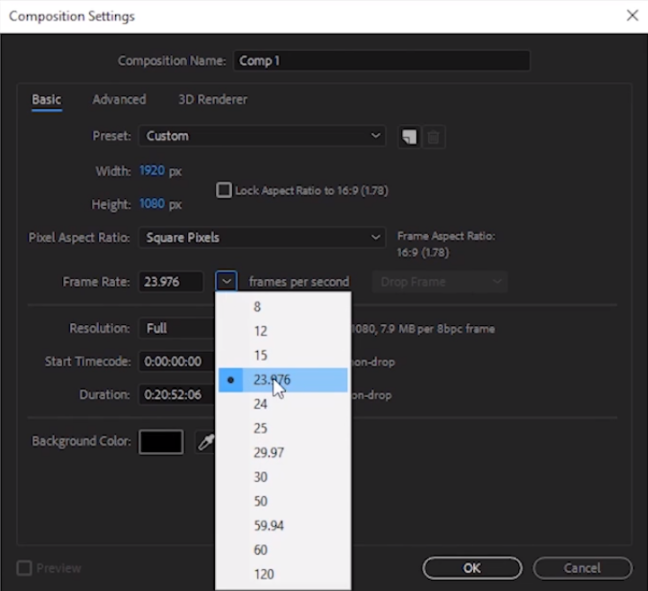This screenshot has height=591, width=648.
Task: Open the 3D Renderer tab
Action: [213, 100]
